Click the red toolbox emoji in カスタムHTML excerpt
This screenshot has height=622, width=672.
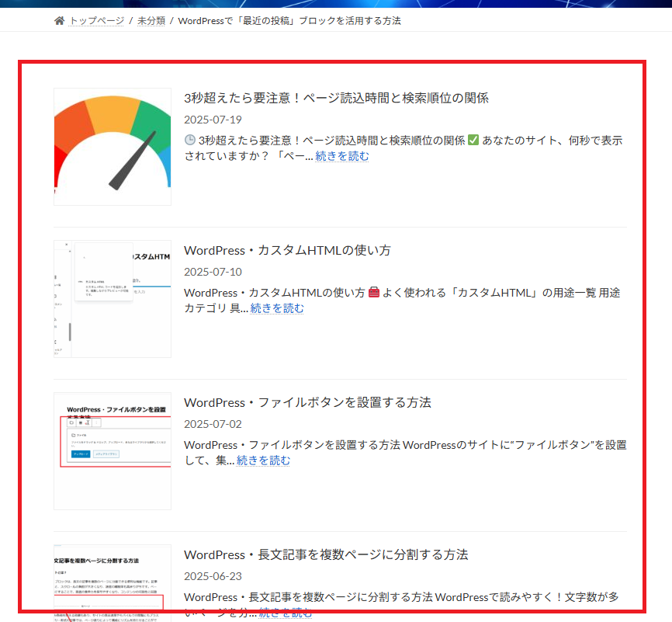coord(374,293)
